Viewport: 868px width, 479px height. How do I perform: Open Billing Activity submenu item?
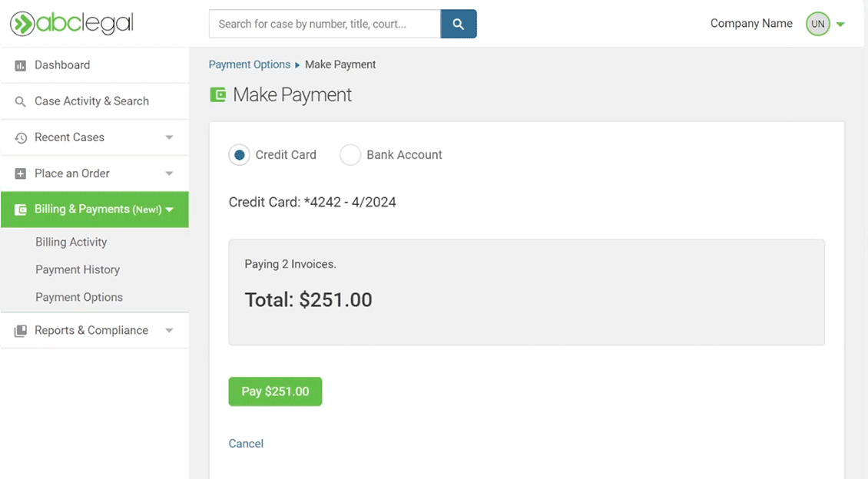coord(71,242)
